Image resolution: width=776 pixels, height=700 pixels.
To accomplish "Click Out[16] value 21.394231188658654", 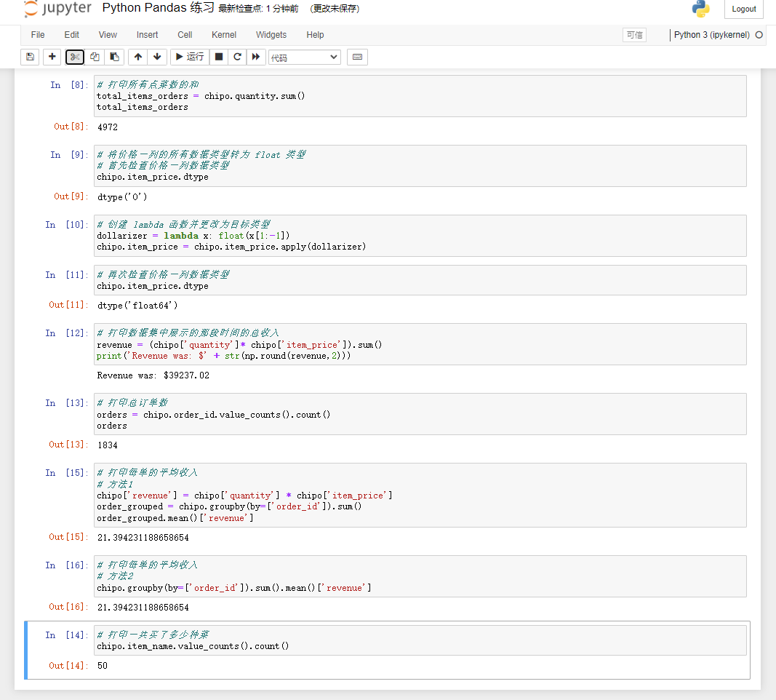I will (143, 608).
